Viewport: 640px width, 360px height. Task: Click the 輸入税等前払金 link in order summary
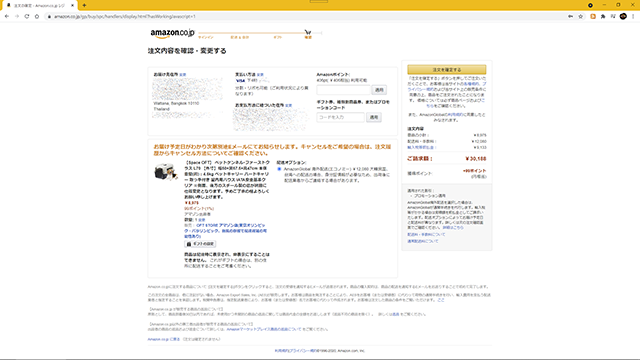point(421,147)
